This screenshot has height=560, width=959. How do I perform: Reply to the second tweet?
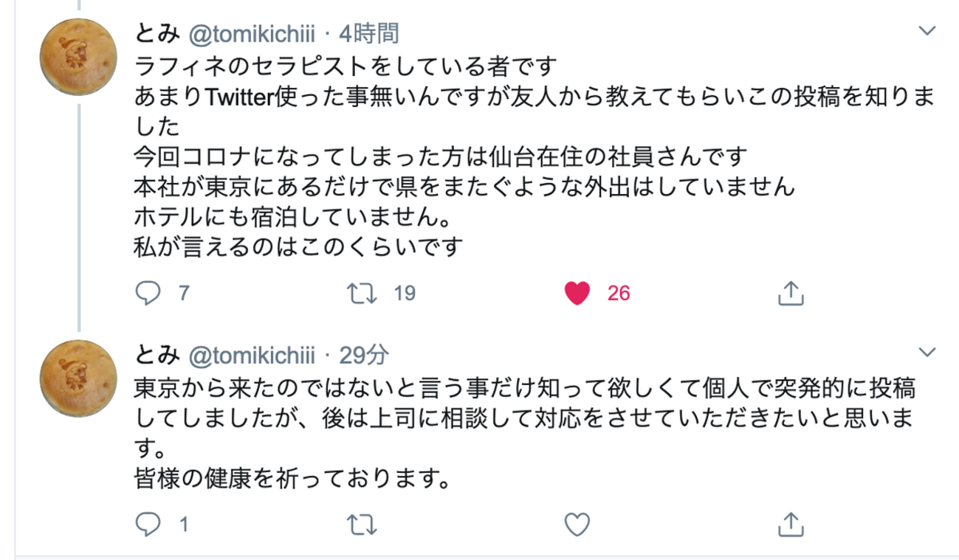pyautogui.click(x=149, y=525)
